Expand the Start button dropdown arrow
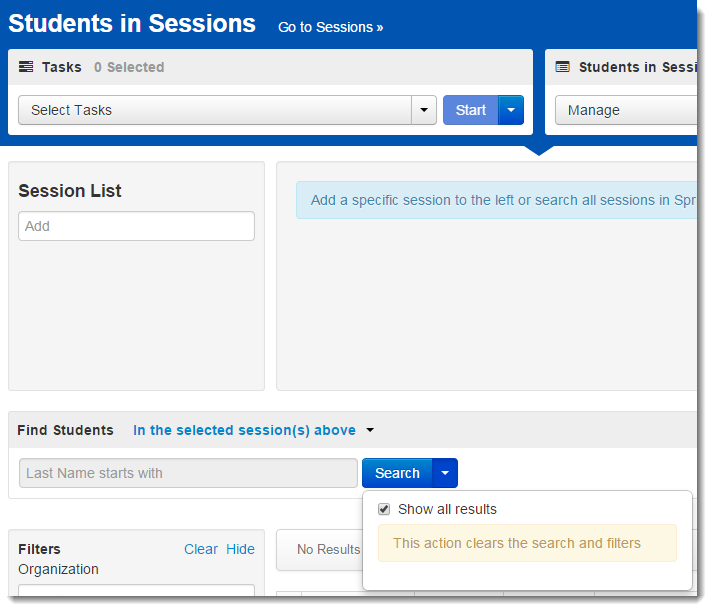 point(511,110)
